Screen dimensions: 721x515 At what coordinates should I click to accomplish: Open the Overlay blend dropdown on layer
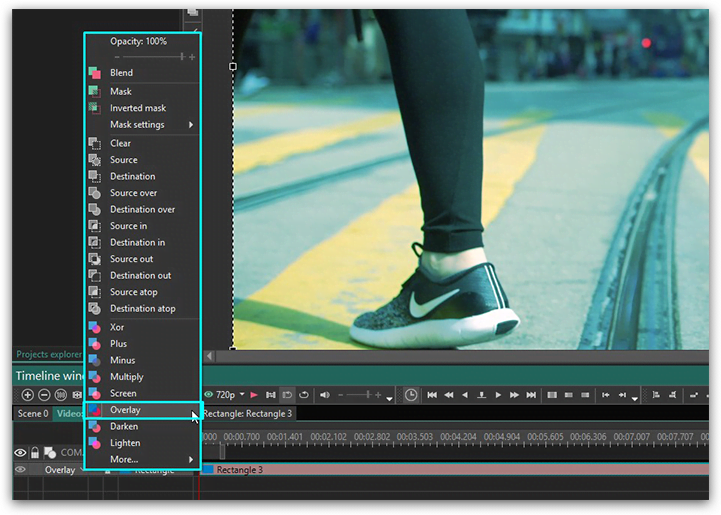pos(62,470)
